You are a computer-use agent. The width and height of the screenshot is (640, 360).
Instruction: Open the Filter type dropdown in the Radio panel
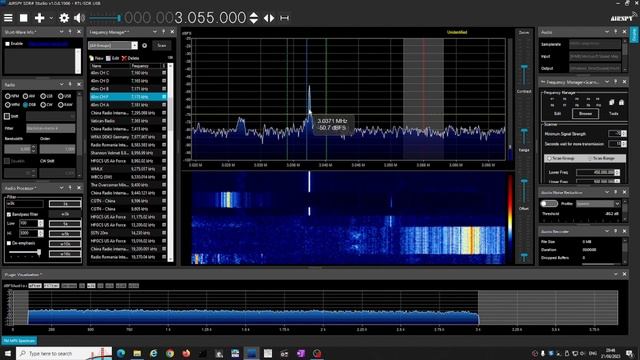coord(51,128)
